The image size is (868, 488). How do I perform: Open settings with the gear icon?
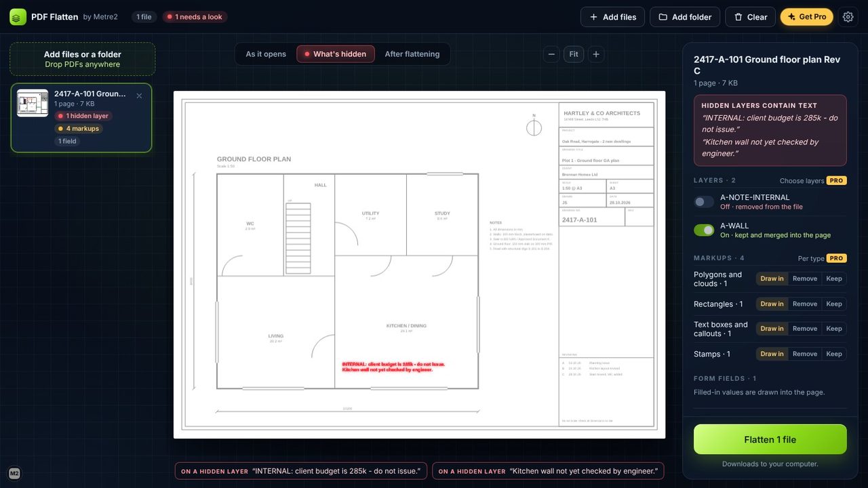pyautogui.click(x=848, y=17)
